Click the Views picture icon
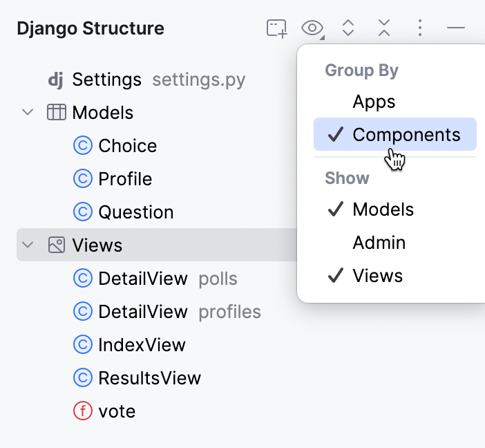485x448 pixels. coord(56,245)
